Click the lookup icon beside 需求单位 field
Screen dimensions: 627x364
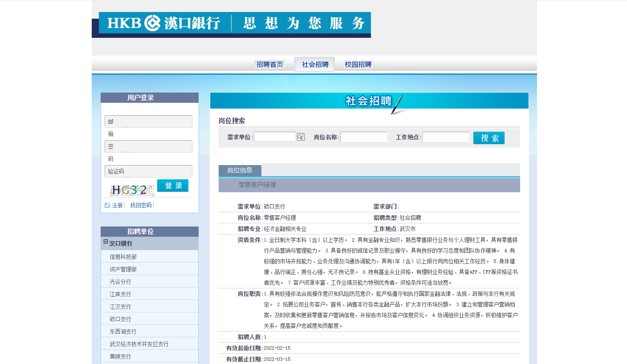point(301,137)
